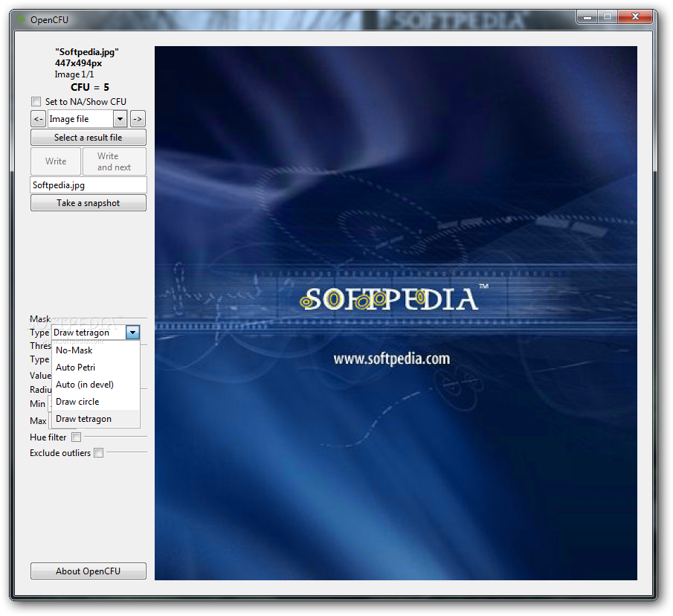Choose Draw tetragon mask option

[x=96, y=419]
